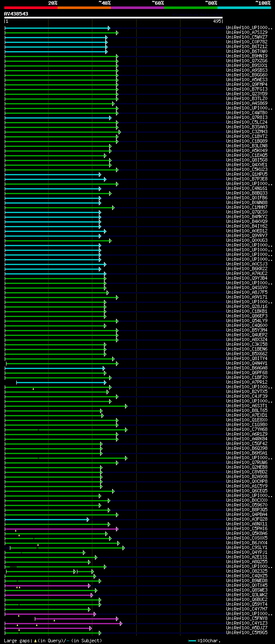275x644 pixels.
Task: Click the cyan ~100% identity legend segment
Action: (x=244, y=7)
